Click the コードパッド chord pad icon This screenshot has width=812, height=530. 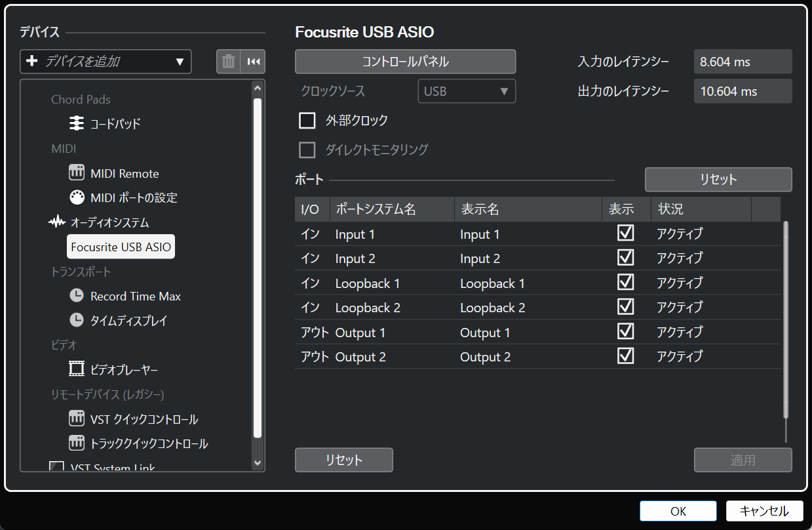click(x=77, y=123)
